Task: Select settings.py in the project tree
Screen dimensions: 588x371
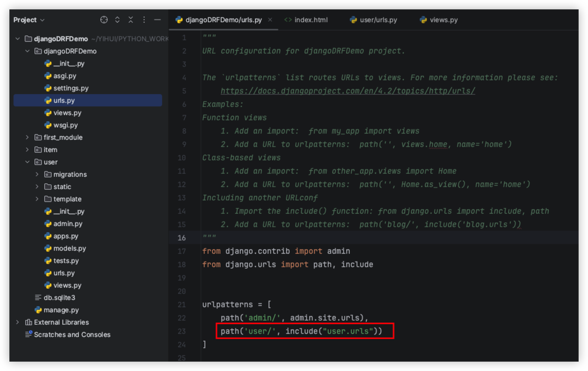Action: click(x=70, y=88)
